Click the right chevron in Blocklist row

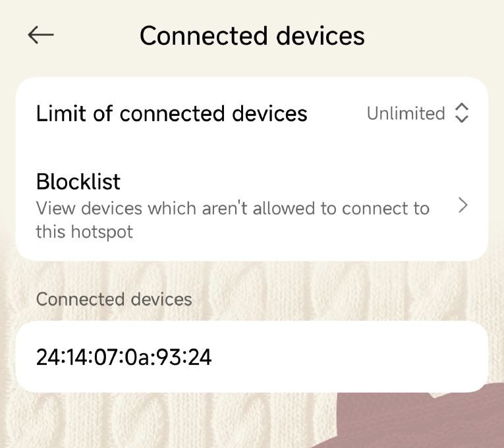pyautogui.click(x=463, y=206)
